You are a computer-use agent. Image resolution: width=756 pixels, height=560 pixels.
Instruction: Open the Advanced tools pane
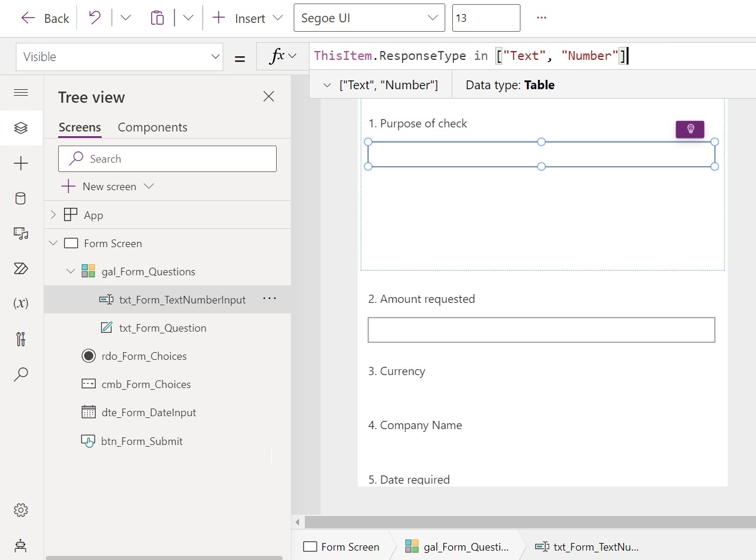coord(21,339)
